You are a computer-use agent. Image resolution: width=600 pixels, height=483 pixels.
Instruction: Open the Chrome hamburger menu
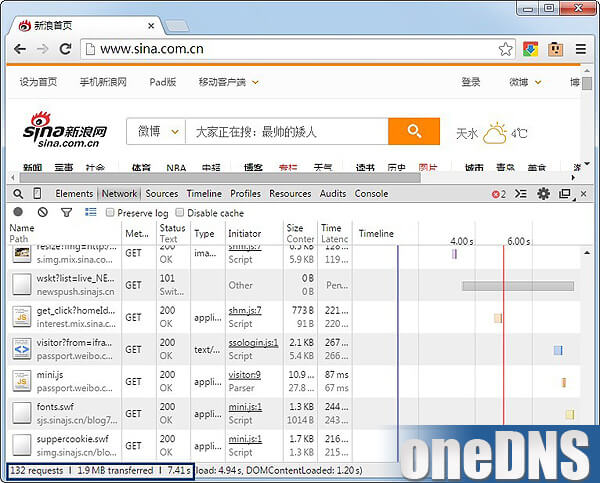click(x=581, y=49)
